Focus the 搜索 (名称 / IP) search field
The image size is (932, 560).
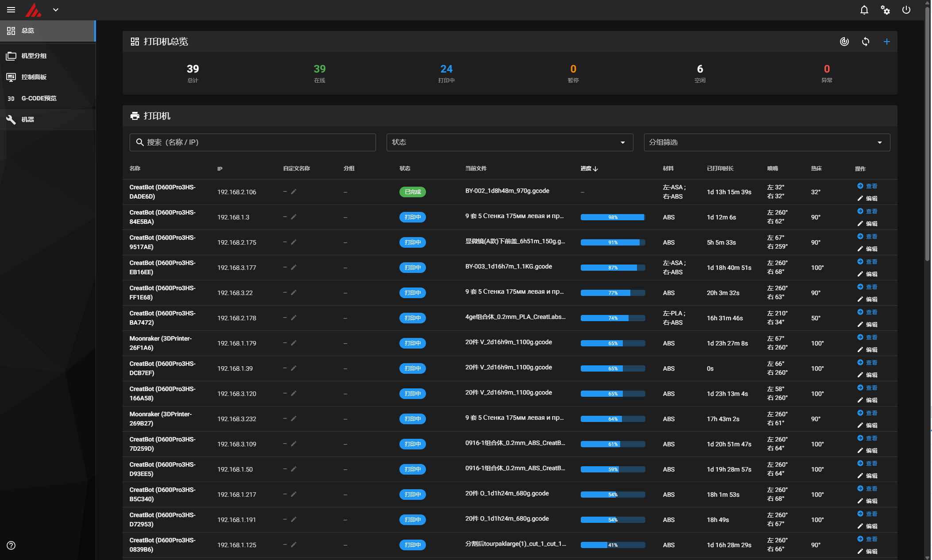click(253, 142)
